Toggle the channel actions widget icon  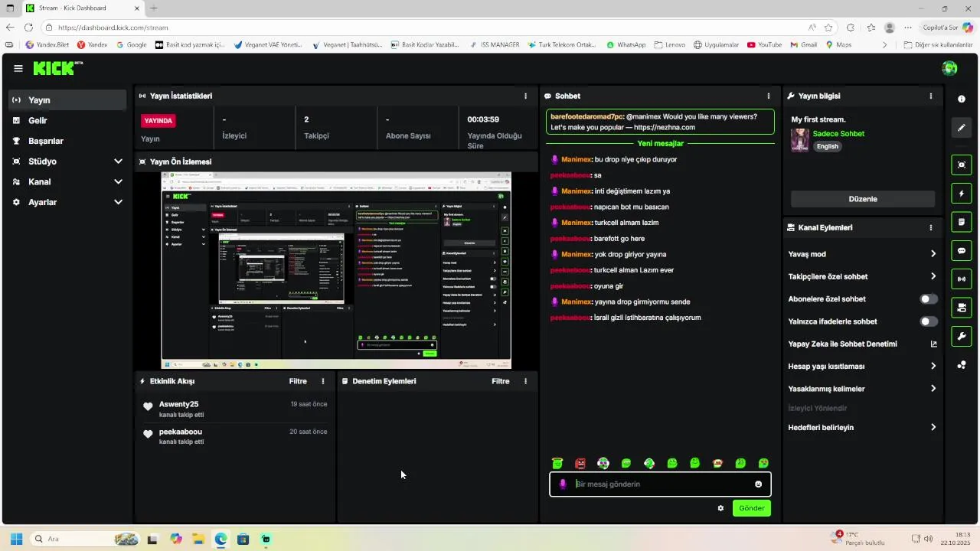click(962, 308)
